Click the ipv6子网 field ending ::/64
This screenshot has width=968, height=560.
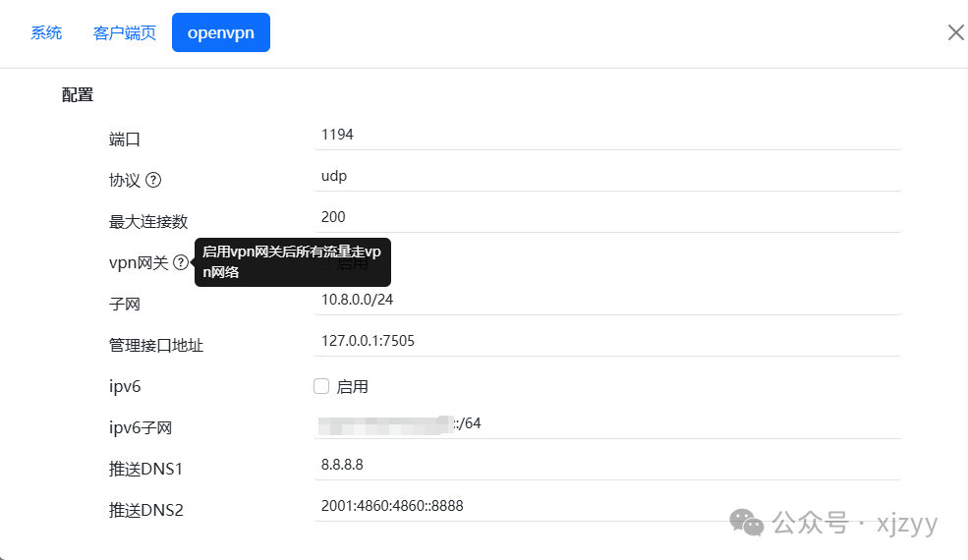pos(607,423)
